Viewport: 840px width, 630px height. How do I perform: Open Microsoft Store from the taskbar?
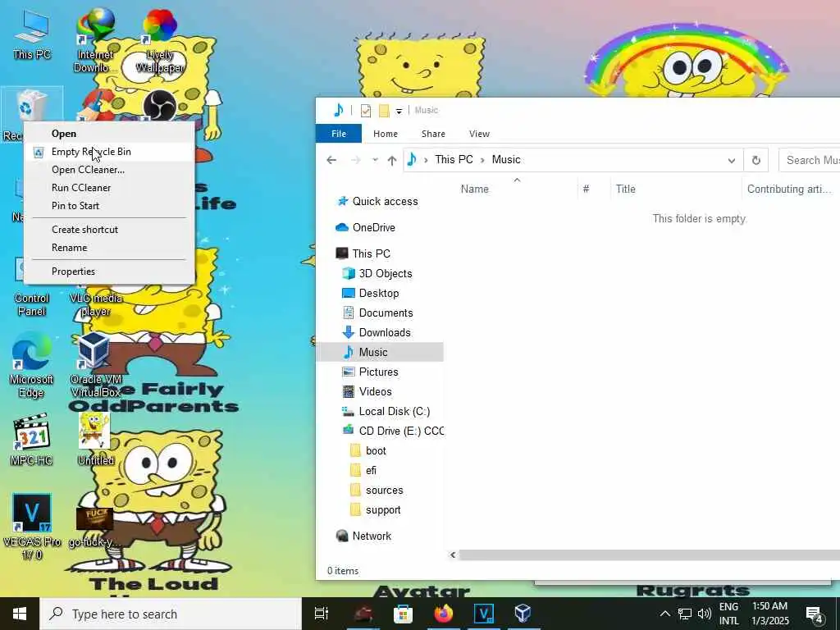tap(403, 614)
